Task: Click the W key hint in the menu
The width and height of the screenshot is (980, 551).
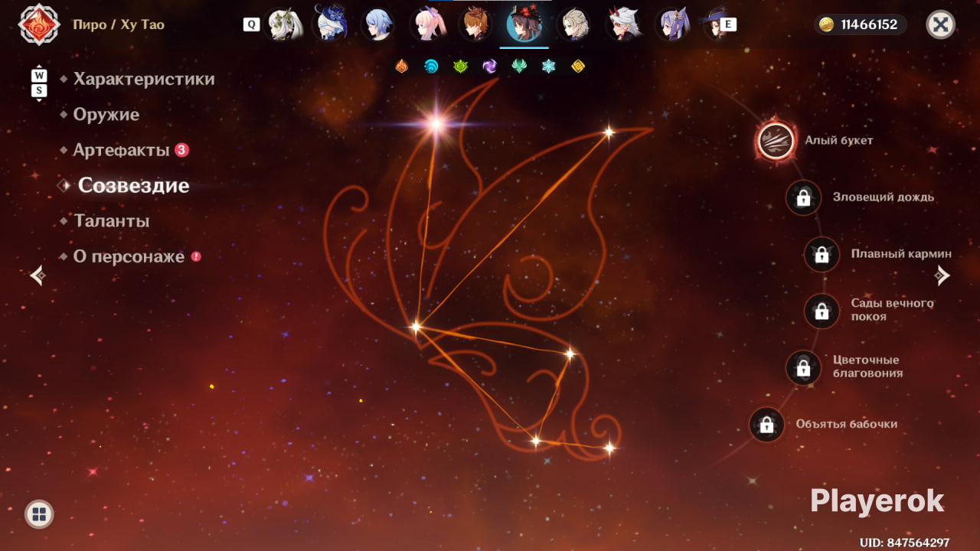Action: tap(39, 76)
